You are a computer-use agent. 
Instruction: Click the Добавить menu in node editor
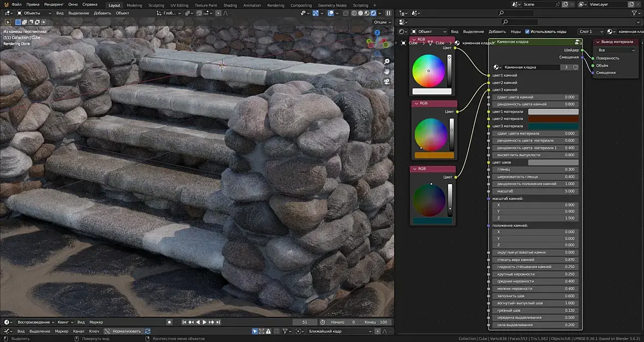(x=497, y=32)
